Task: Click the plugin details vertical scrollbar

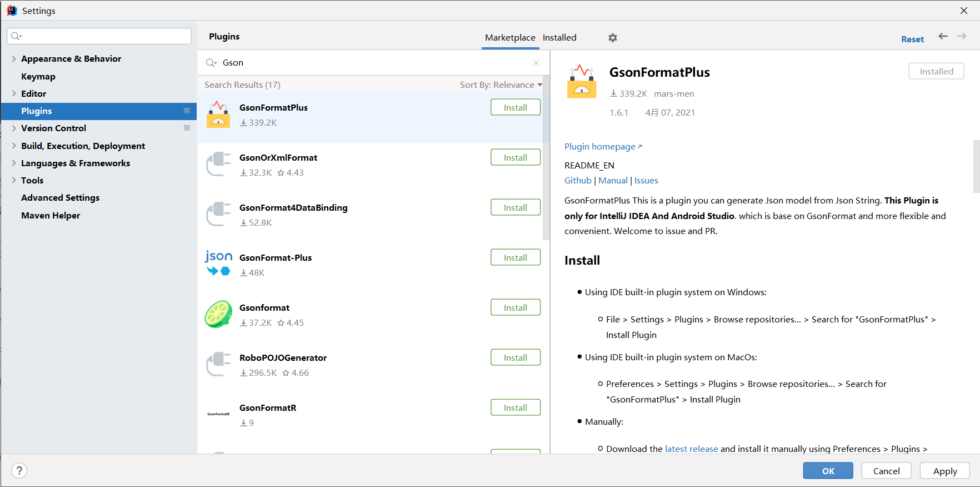Action: 977,166
